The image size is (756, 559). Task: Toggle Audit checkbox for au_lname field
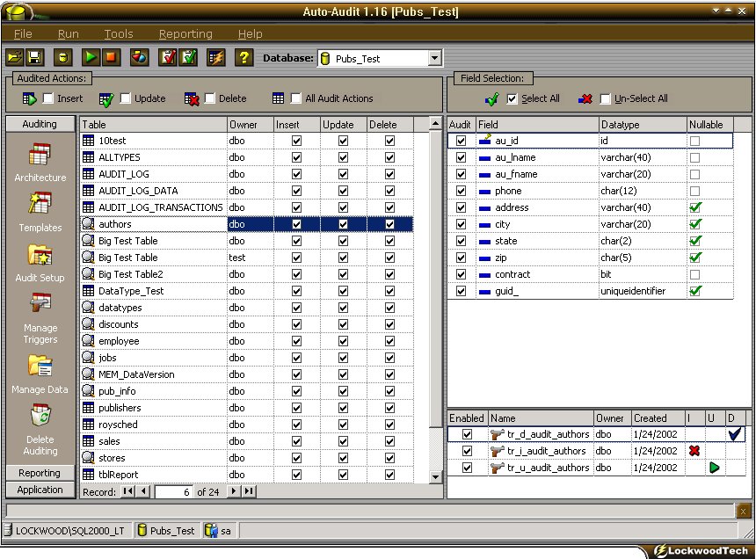(x=461, y=157)
